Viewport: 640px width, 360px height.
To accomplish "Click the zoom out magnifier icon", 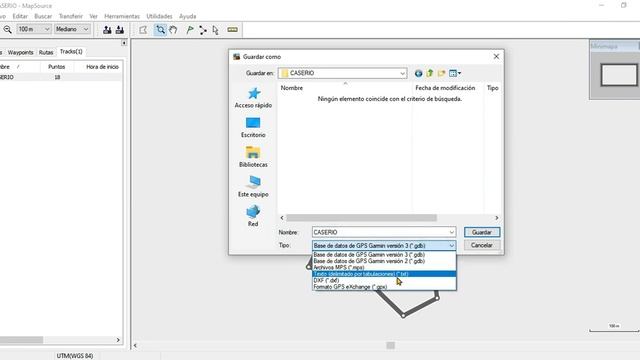I will 7,29.
